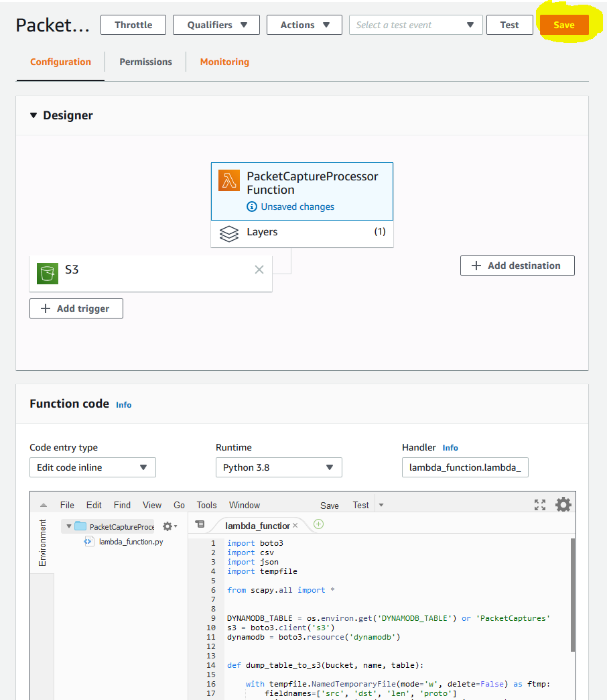Click the 'def dump_table_to_s3' code line

click(x=325, y=665)
